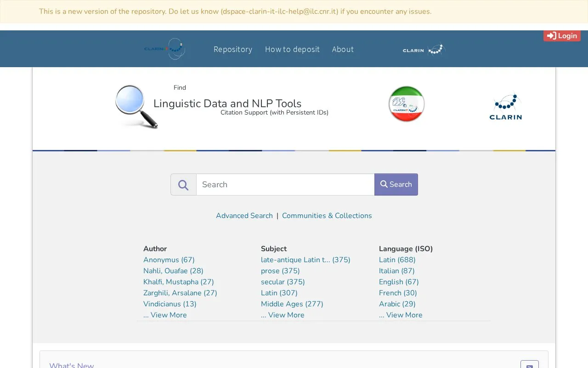Open the Advanced Search link
The image size is (588, 368).
click(x=244, y=216)
